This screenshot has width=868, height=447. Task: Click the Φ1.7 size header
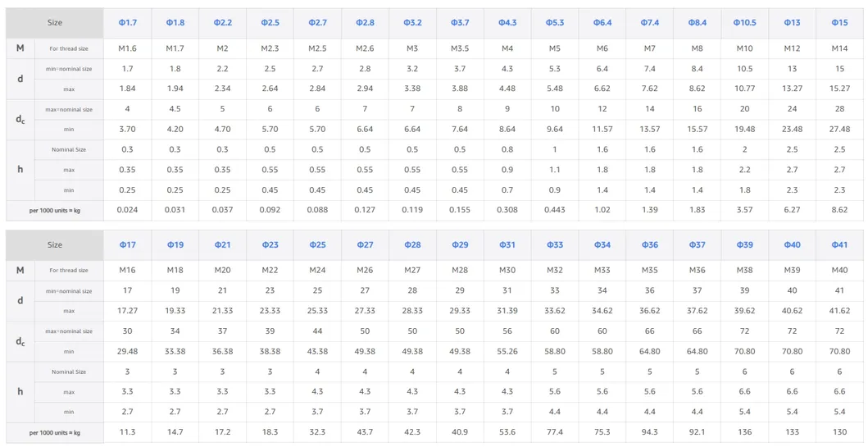point(127,23)
